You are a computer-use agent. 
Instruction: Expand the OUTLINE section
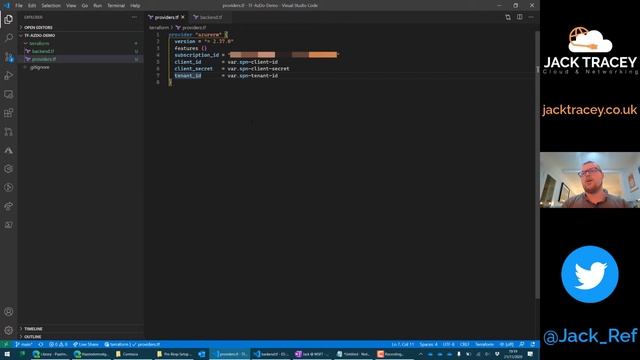pos(32,337)
